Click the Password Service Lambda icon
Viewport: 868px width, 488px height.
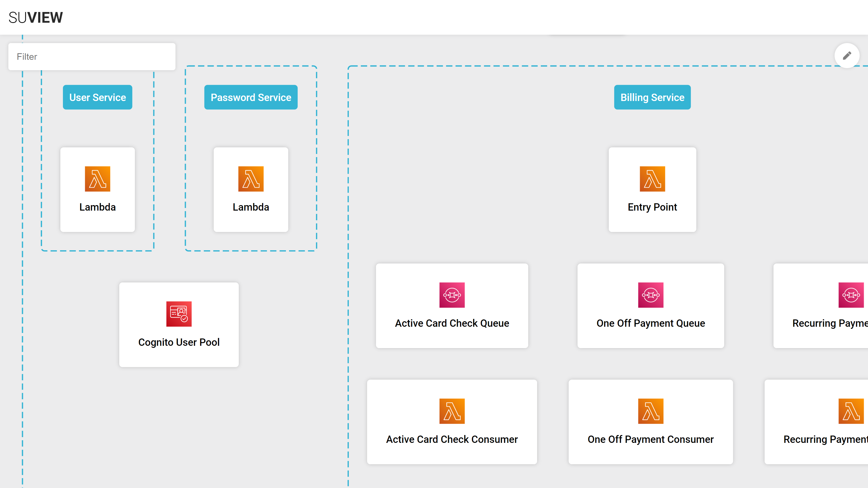251,179
